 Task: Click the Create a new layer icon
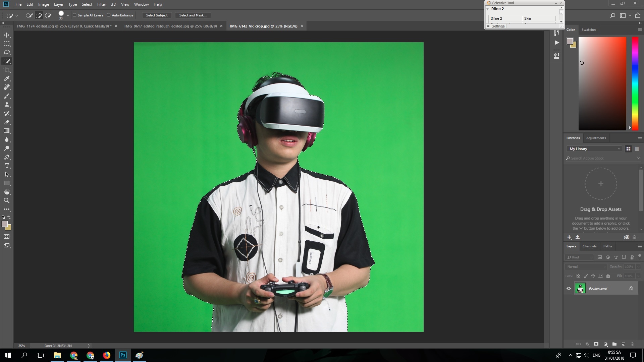tap(623, 344)
